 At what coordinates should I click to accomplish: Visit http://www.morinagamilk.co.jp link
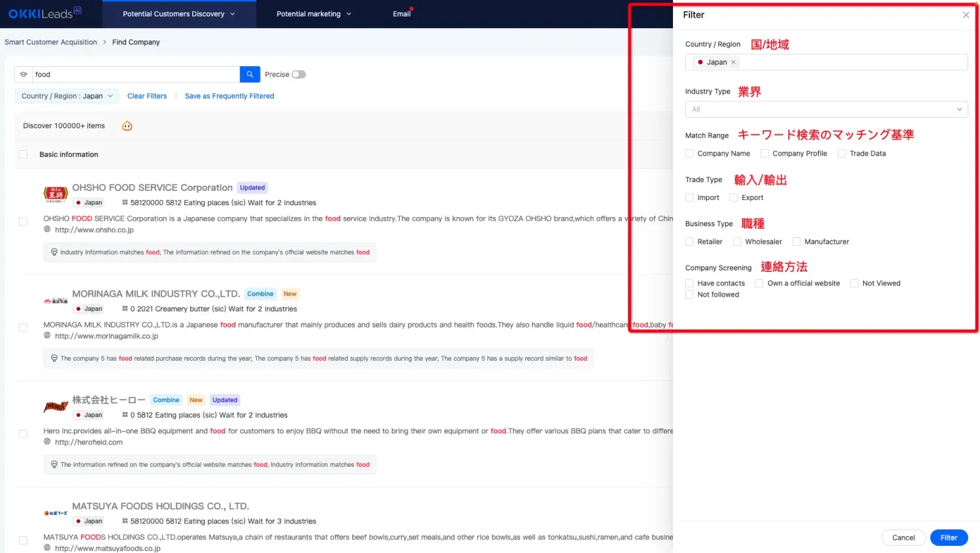(106, 336)
